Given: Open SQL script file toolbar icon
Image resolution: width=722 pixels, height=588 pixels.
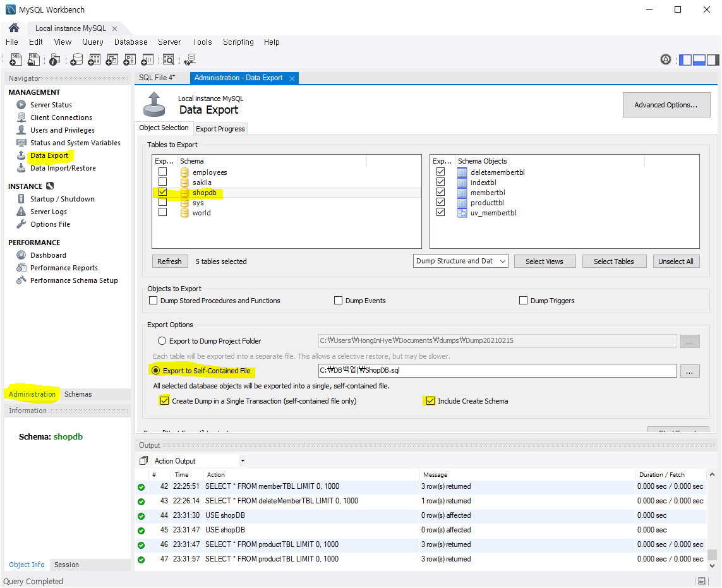Looking at the screenshot, I should 34,59.
